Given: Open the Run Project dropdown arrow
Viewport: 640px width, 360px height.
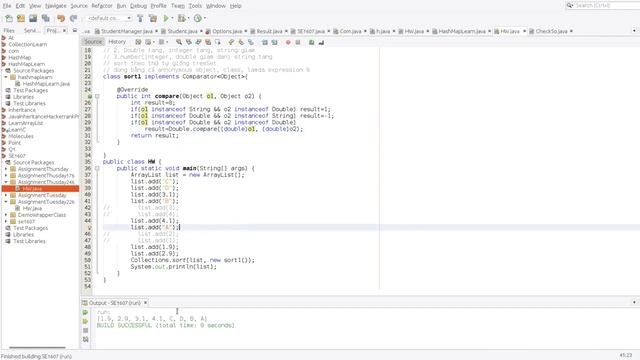Looking at the screenshot, I should click(x=172, y=18).
